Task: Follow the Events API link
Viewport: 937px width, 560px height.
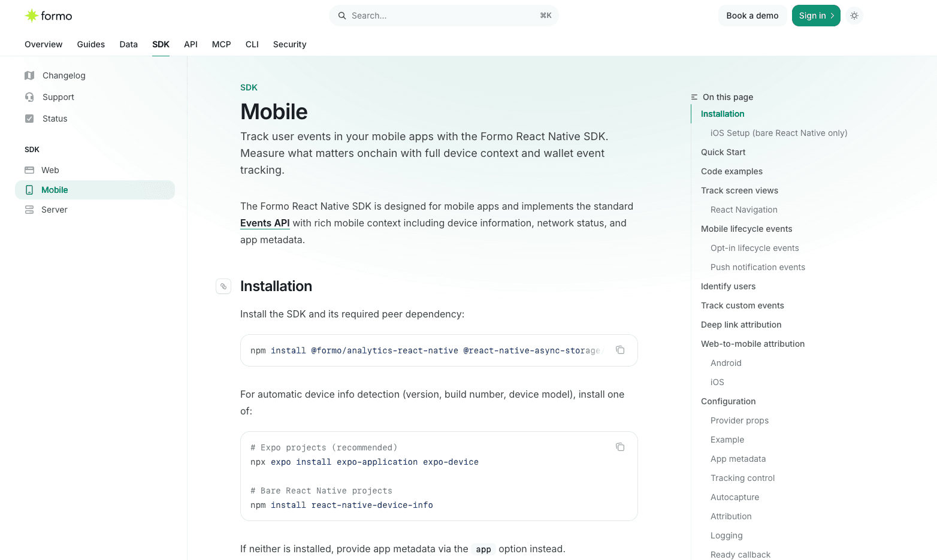Action: pyautogui.click(x=265, y=223)
